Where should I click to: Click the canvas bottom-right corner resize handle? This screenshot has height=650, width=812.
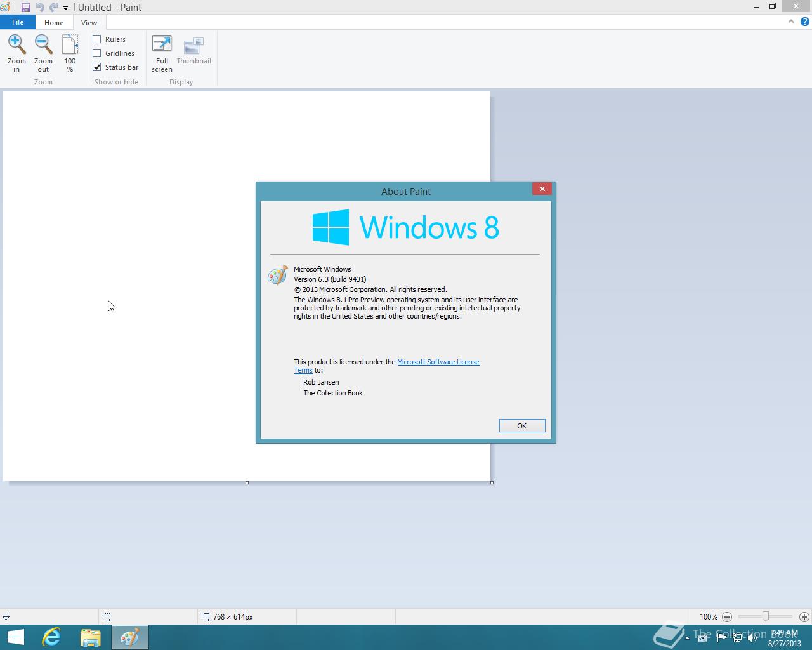(492, 482)
